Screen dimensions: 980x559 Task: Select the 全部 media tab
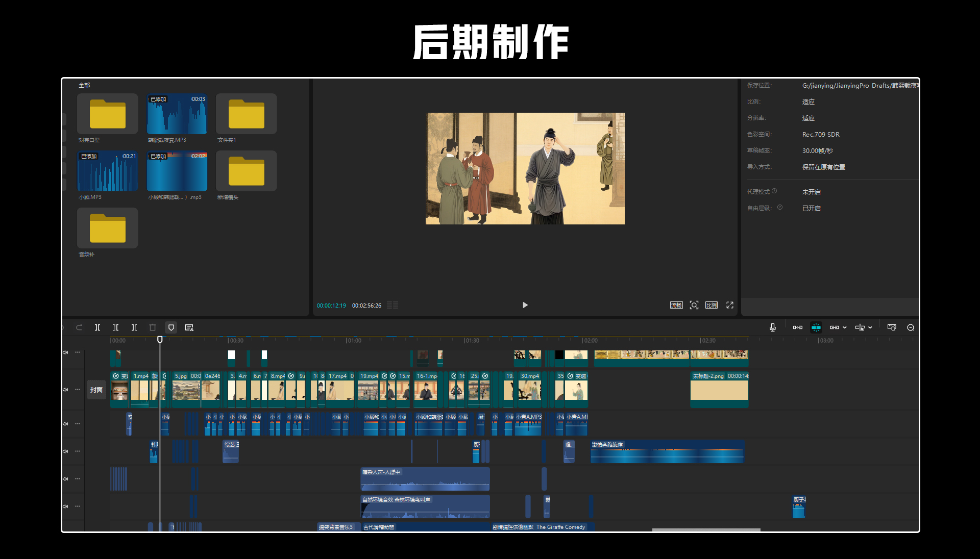point(84,85)
